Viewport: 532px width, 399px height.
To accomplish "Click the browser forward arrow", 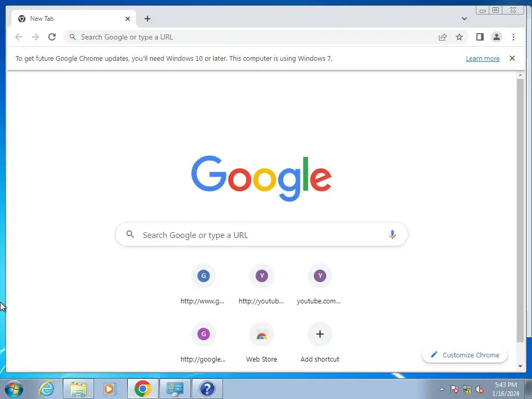I will (35, 37).
